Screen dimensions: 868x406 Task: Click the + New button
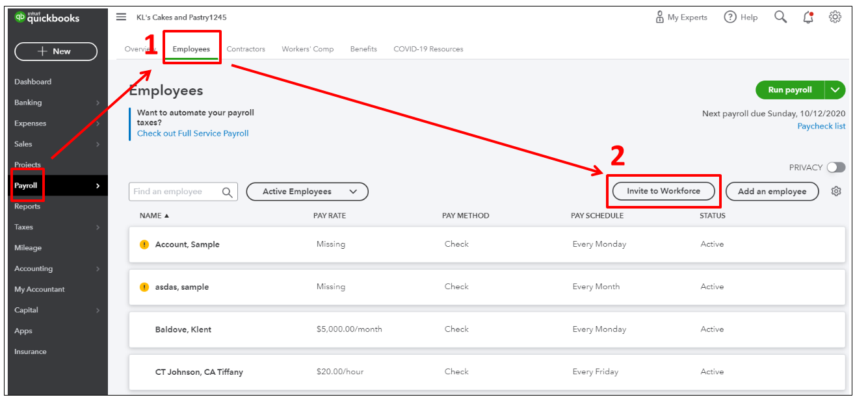point(56,51)
